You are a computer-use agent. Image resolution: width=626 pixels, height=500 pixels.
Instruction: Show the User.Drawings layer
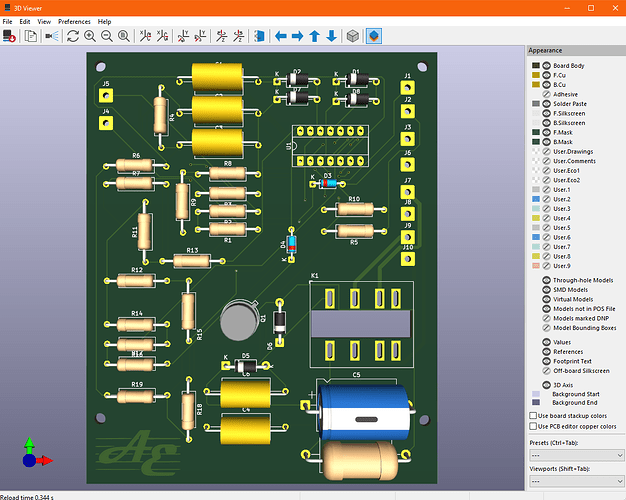point(547,151)
